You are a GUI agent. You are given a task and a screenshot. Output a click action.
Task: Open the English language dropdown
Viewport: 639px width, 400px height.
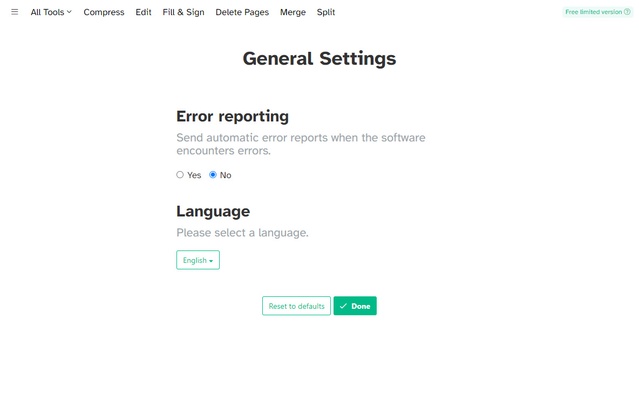(198, 260)
